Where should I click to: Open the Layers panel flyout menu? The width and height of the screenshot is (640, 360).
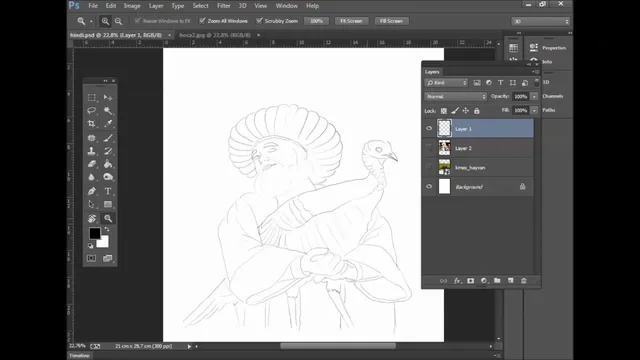click(x=536, y=72)
